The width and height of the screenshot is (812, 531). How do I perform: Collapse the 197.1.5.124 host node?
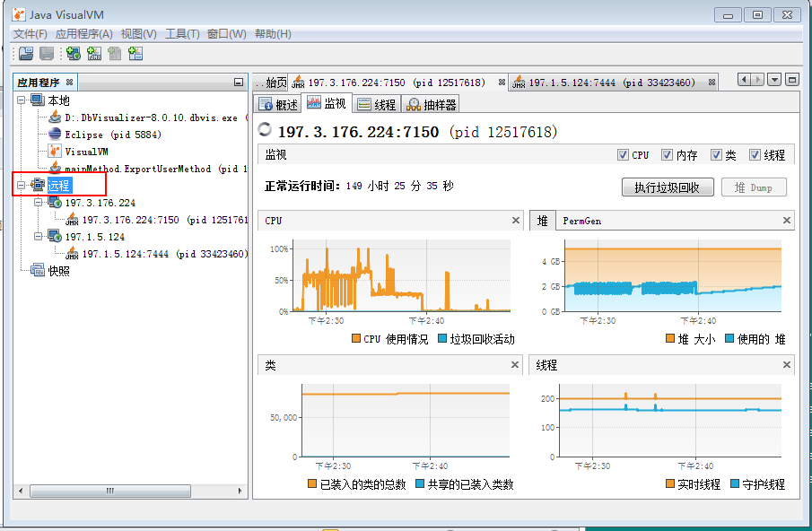(x=39, y=237)
